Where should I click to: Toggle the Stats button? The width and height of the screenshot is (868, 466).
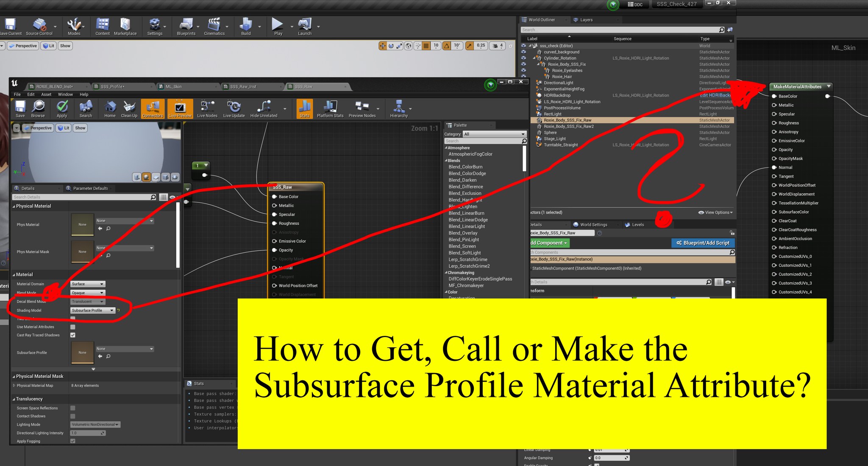(x=304, y=109)
